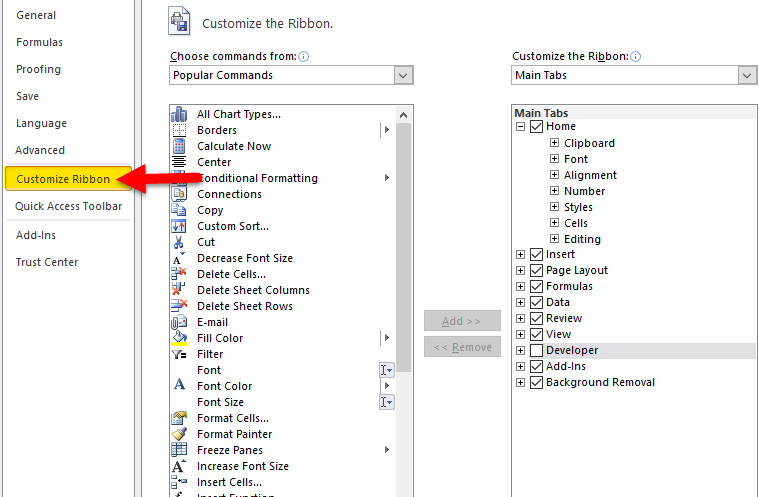Expand the Editing group node
This screenshot has height=497, width=759.
tap(555, 239)
